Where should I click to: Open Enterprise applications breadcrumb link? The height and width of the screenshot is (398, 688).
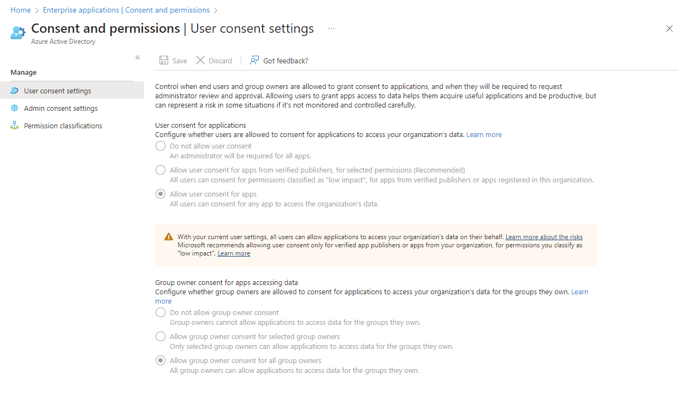[x=126, y=10]
